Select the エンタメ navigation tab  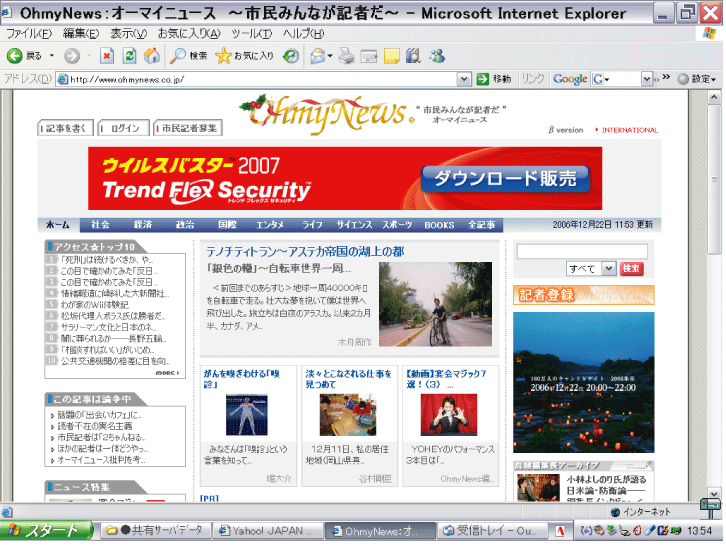(x=270, y=225)
